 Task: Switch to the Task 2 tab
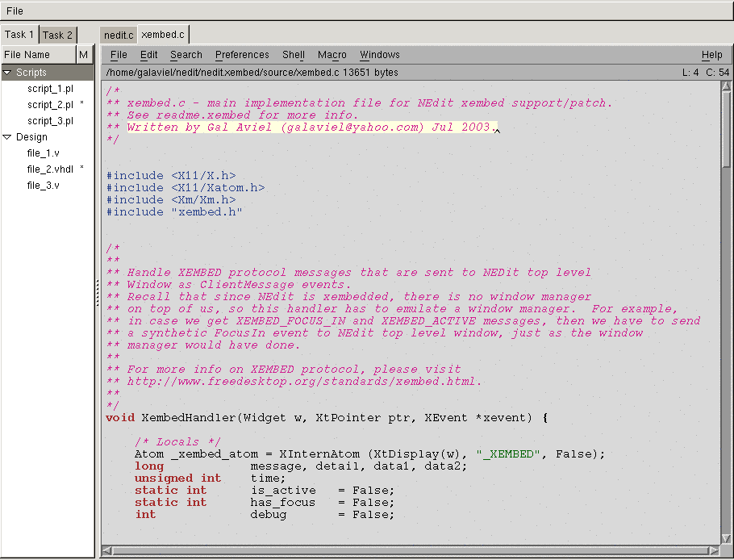[x=58, y=35]
